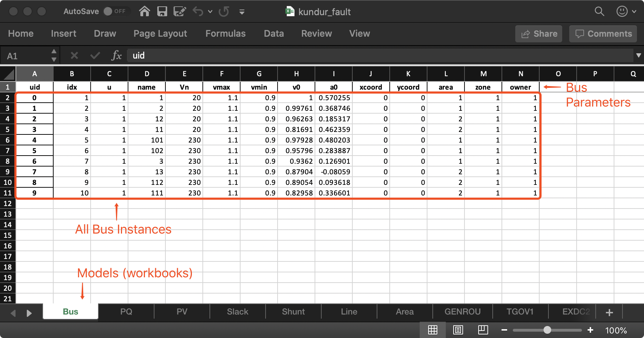The width and height of the screenshot is (644, 338).
Task: Switch to the Shunt sheet tab
Action: coord(293,312)
